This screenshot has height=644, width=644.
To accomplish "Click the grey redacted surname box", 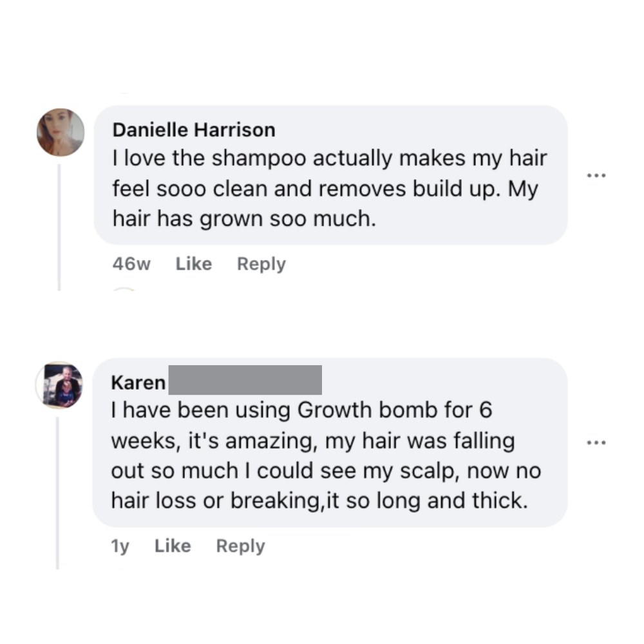I will pyautogui.click(x=245, y=380).
